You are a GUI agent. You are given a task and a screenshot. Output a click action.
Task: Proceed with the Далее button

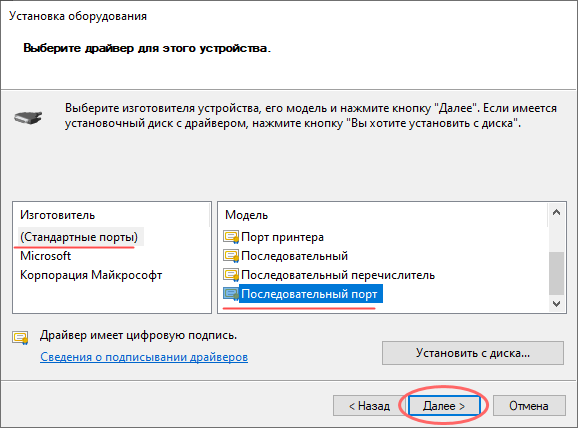point(444,406)
